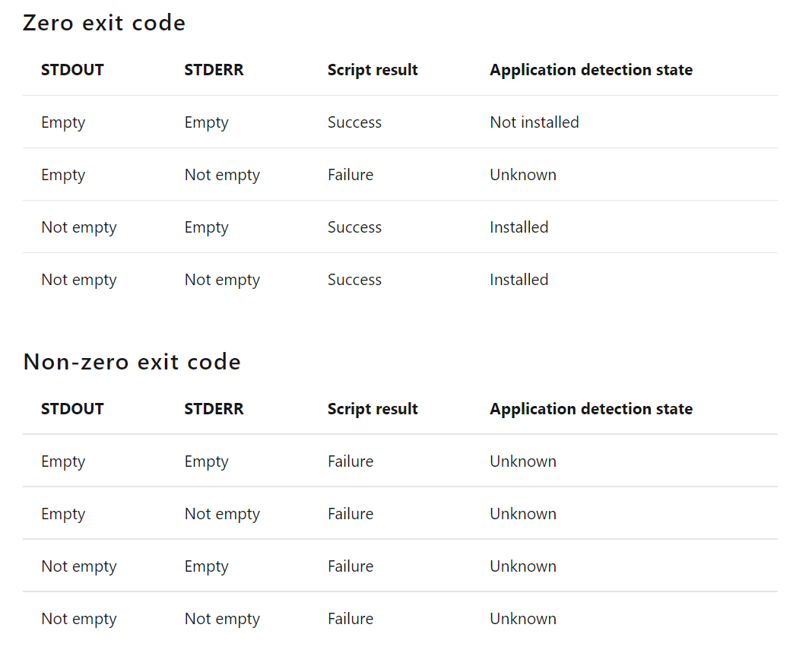The height and width of the screenshot is (650, 812).
Task: Click STDERR "Not empty" in last Zero exit code row
Action: pyautogui.click(x=222, y=280)
